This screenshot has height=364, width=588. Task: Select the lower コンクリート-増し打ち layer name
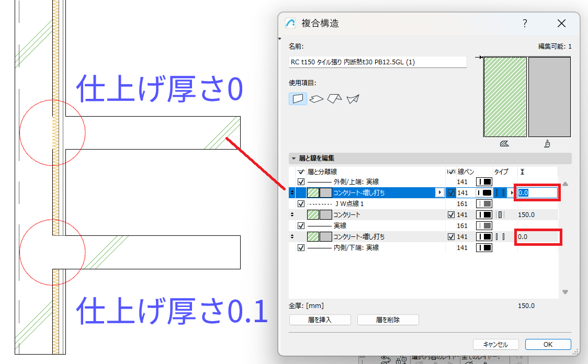point(359,236)
